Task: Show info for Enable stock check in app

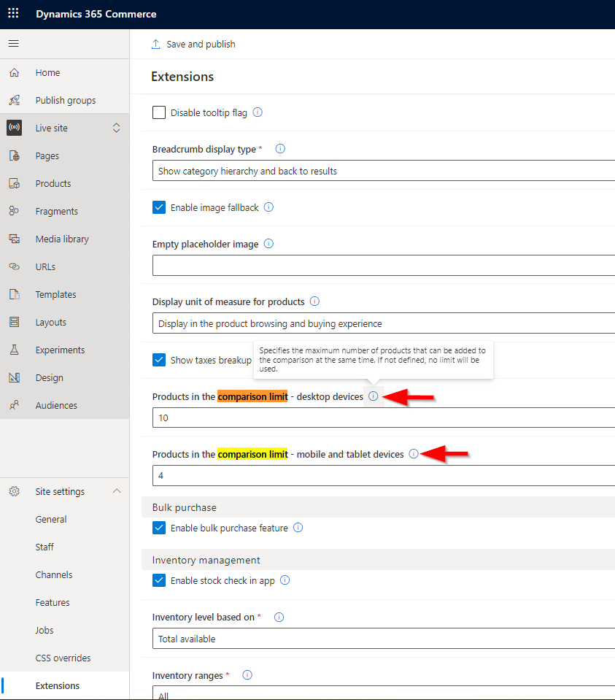Action: (x=285, y=580)
